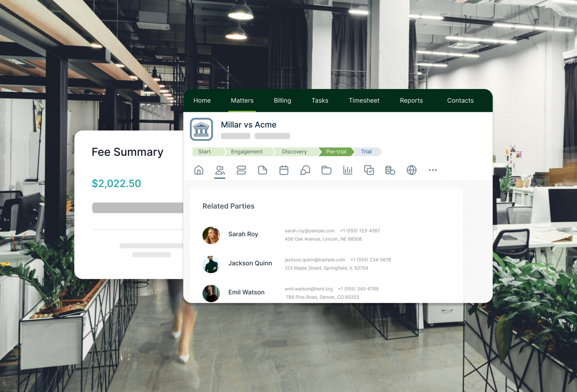Click the tags icon in the matter toolbar
Viewport: 577px width, 392px height.
point(241,170)
